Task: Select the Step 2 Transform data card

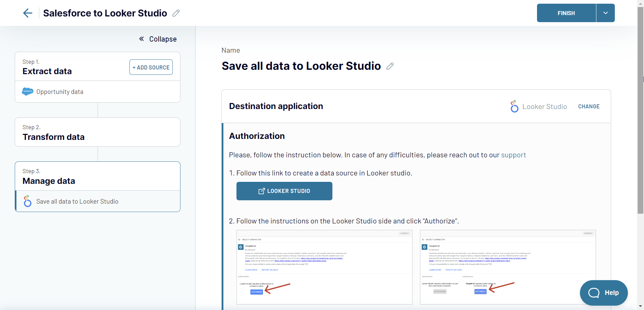Action: (x=97, y=132)
